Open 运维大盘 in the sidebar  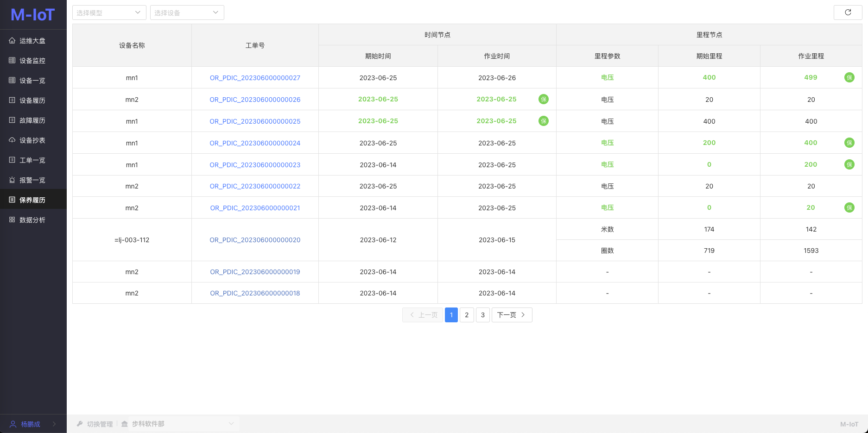pos(33,41)
